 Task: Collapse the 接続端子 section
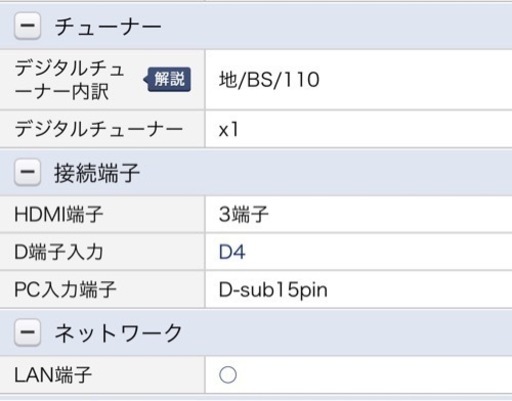coord(27,172)
